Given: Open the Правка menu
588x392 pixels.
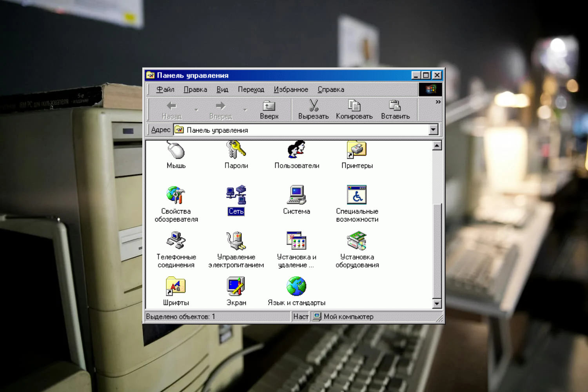Looking at the screenshot, I should [x=195, y=89].
